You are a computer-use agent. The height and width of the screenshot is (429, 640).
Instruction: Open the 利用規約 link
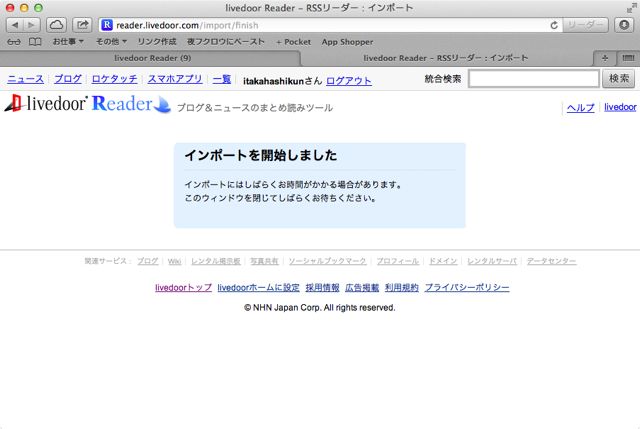point(402,287)
